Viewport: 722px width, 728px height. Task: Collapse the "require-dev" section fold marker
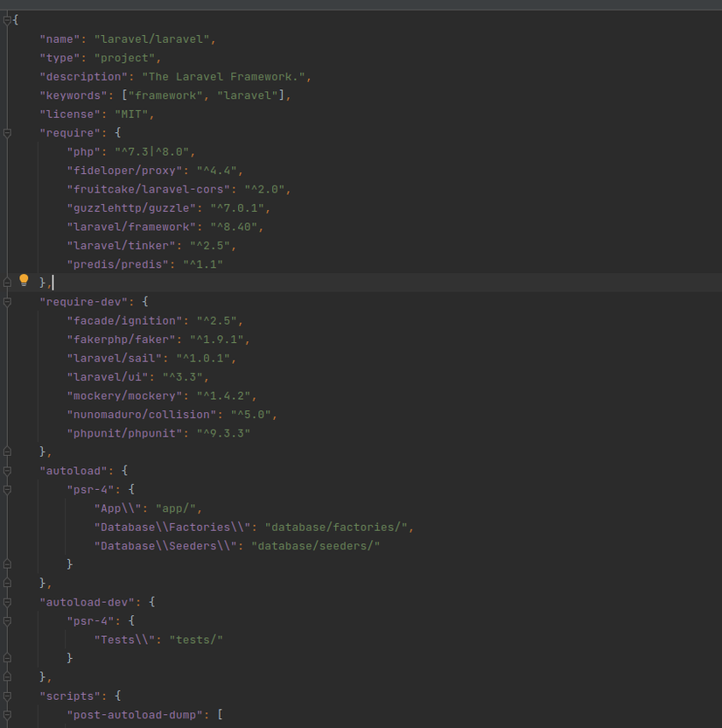coord(7,301)
